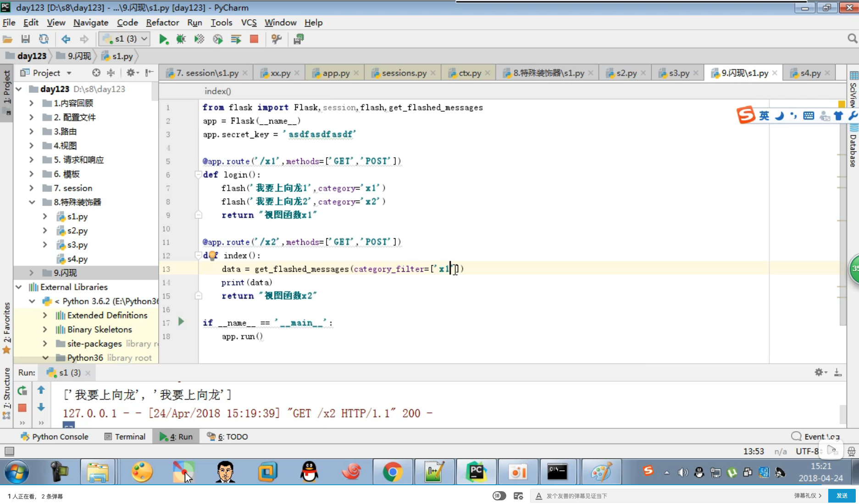
Task: Open the Python Console tool window
Action: [x=55, y=437]
